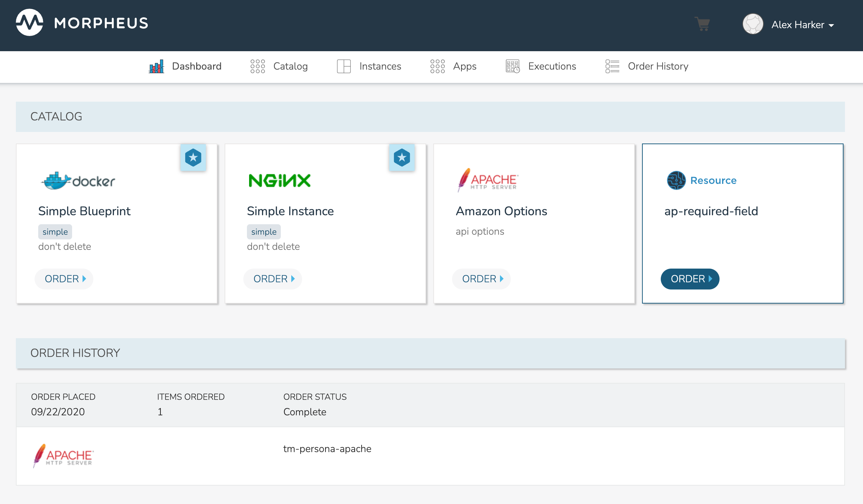
Task: Click the Dashboard chart icon
Action: [x=156, y=66]
